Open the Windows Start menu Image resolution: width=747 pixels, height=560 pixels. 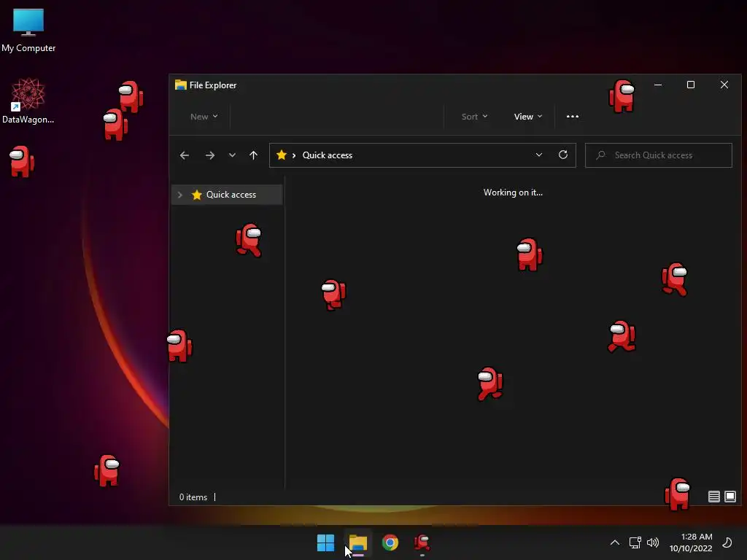click(x=325, y=542)
